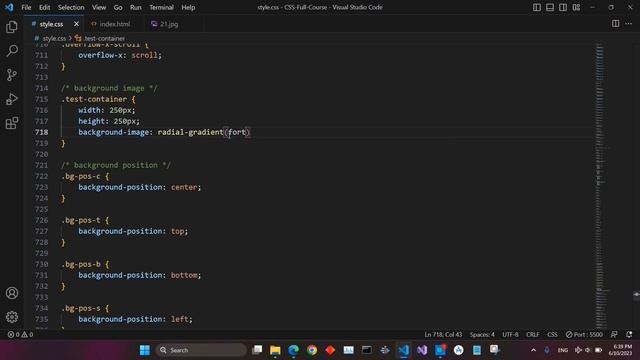
Task: Open File Explorer from the taskbar
Action: click(x=275, y=350)
